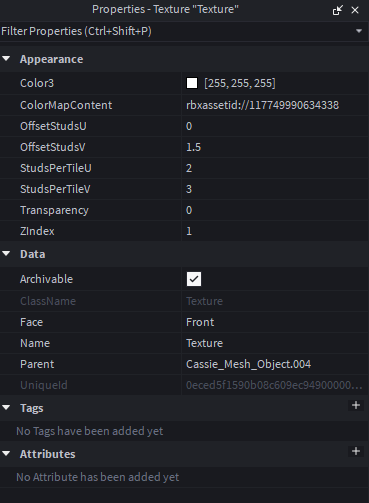This screenshot has height=503, width=369.
Task: Select the Face property label
Action: coord(31,322)
